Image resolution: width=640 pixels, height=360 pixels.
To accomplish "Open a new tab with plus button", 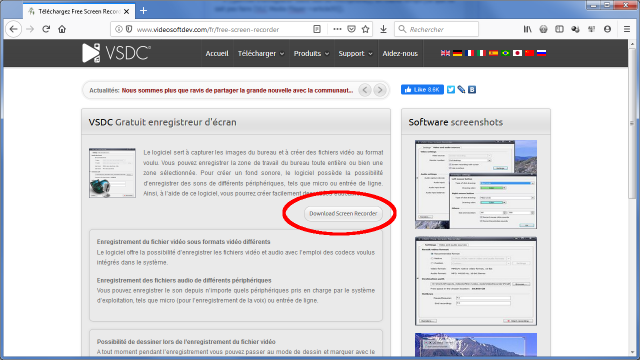I will pos(143,11).
